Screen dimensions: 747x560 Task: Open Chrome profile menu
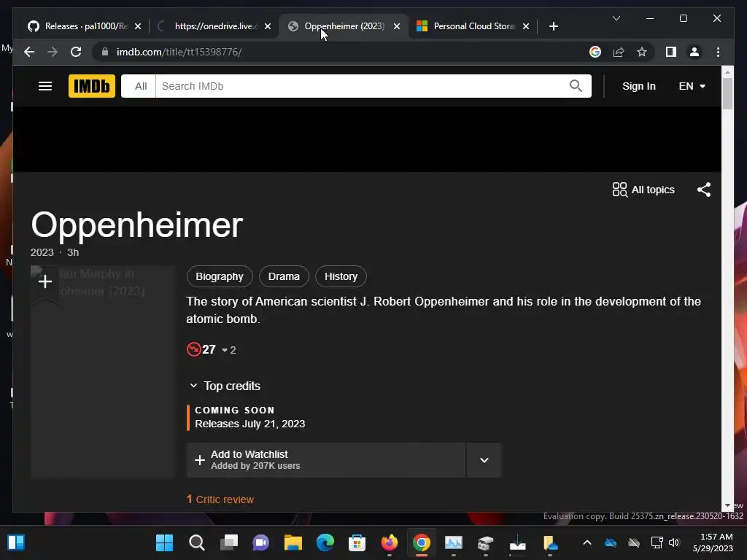[x=694, y=52]
